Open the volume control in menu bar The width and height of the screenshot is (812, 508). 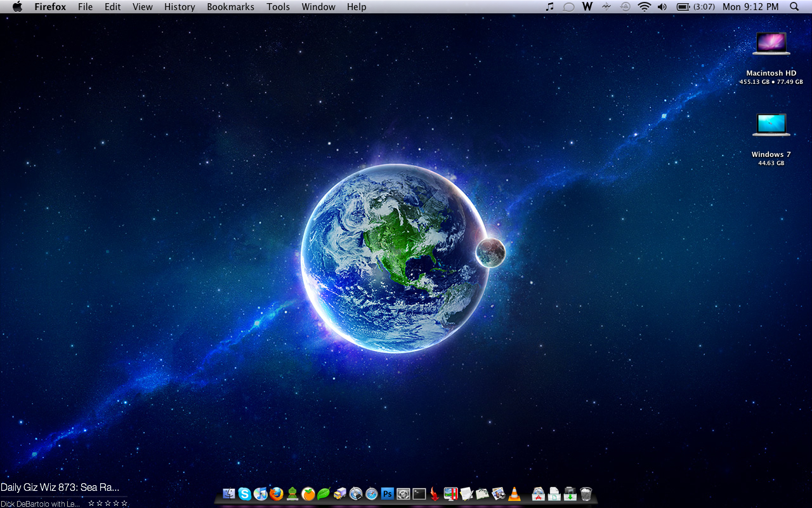(662, 7)
